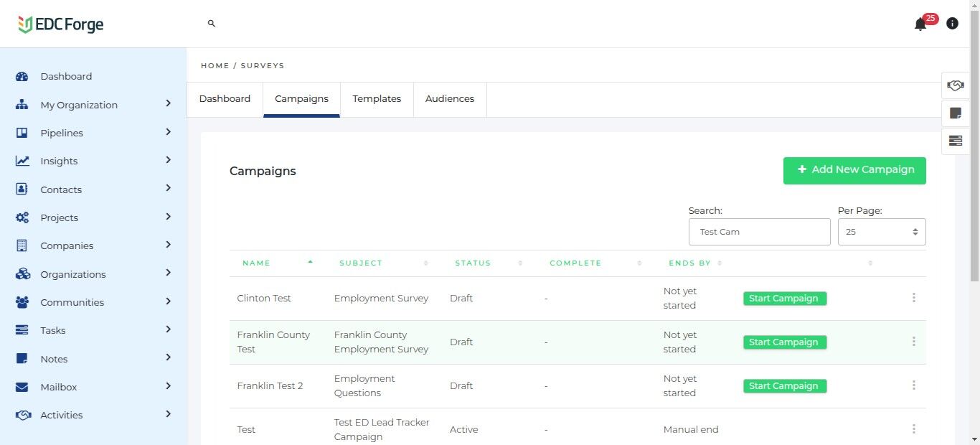The image size is (980, 445).
Task: Click the handshake icon on right panel
Action: point(955,85)
